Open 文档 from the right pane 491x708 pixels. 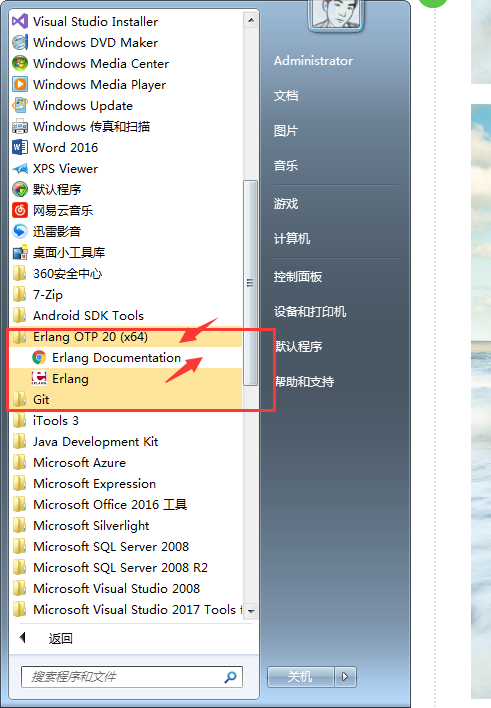tap(286, 96)
